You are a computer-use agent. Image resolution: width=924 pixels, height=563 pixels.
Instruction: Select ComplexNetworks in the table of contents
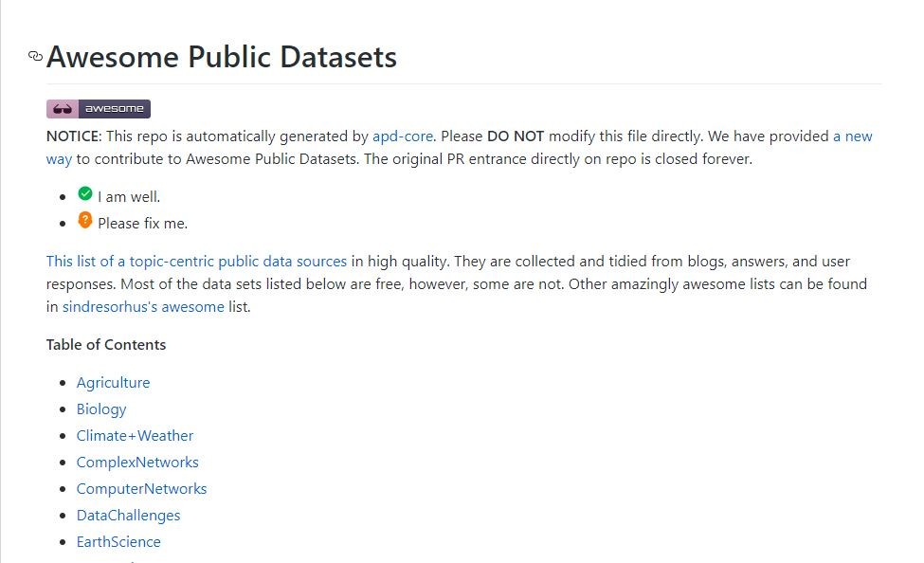click(137, 463)
